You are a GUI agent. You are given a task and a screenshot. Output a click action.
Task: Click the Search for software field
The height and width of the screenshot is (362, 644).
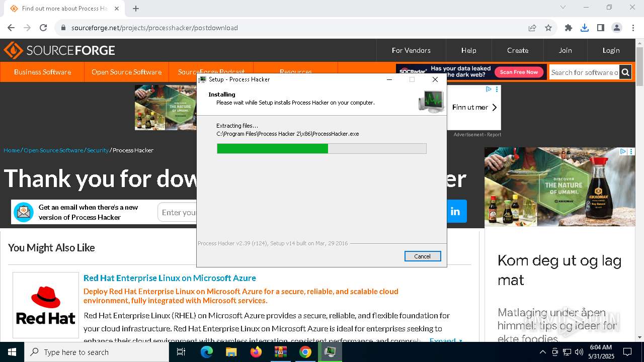pyautogui.click(x=584, y=72)
